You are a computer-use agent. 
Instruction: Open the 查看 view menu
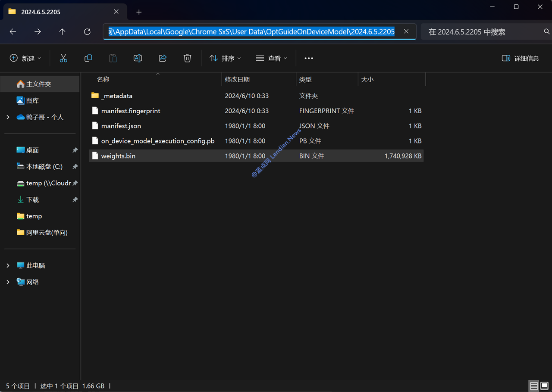(271, 58)
